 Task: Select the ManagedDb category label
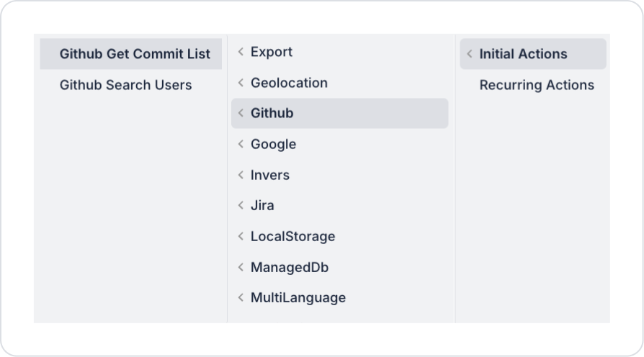[x=290, y=267]
